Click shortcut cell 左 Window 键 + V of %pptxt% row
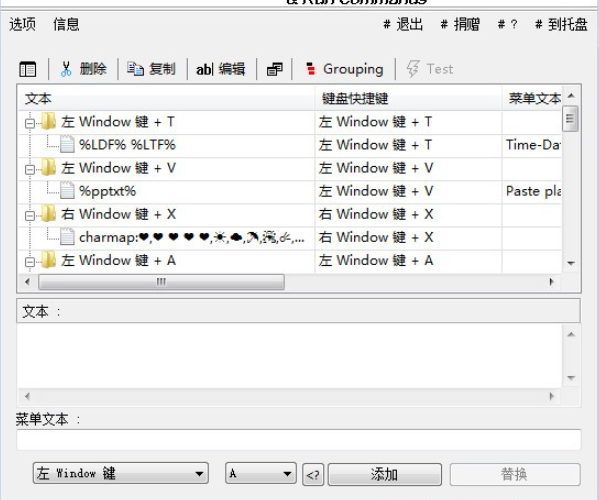599x500 pixels. click(408, 191)
